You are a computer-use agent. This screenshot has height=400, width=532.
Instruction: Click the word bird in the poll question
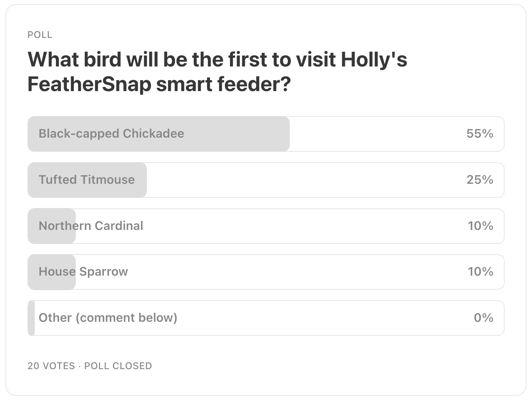click(105, 59)
